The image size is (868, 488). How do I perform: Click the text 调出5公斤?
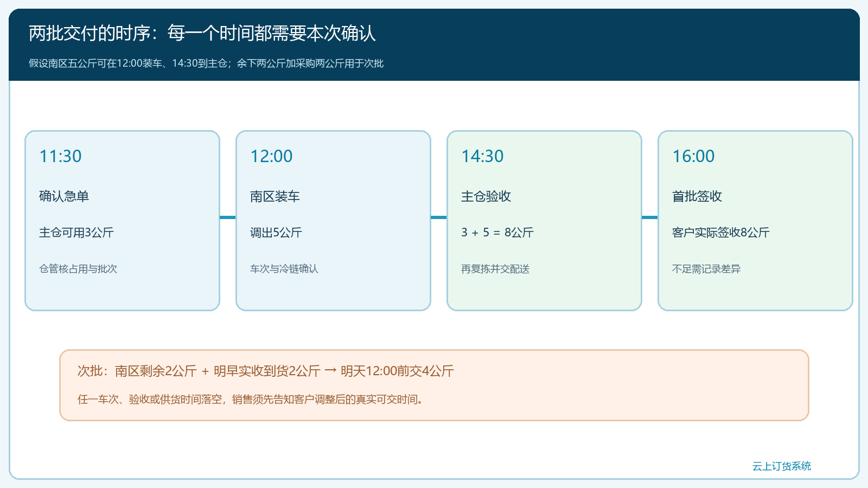[x=276, y=233]
